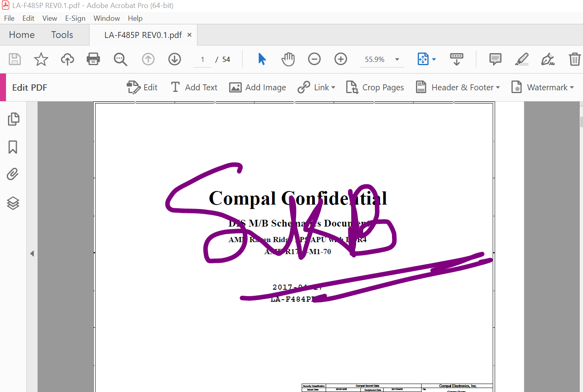Close the LA-F485P REV0.1.pdf tab

[189, 35]
